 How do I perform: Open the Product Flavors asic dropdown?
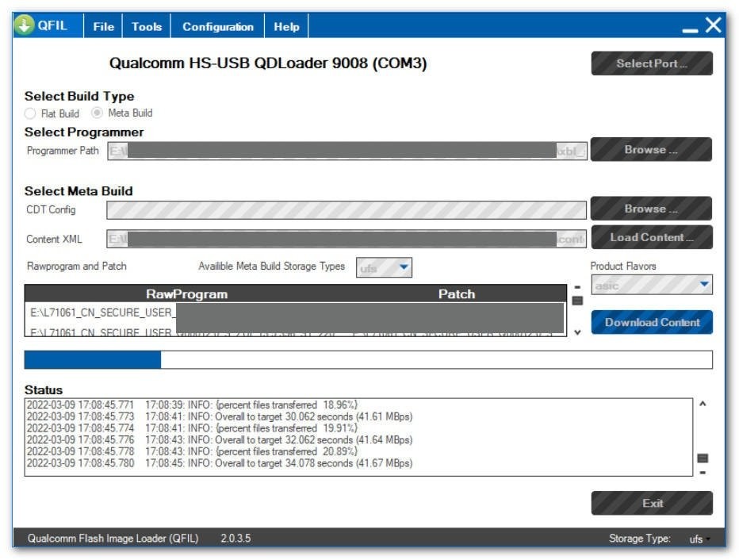(x=652, y=285)
